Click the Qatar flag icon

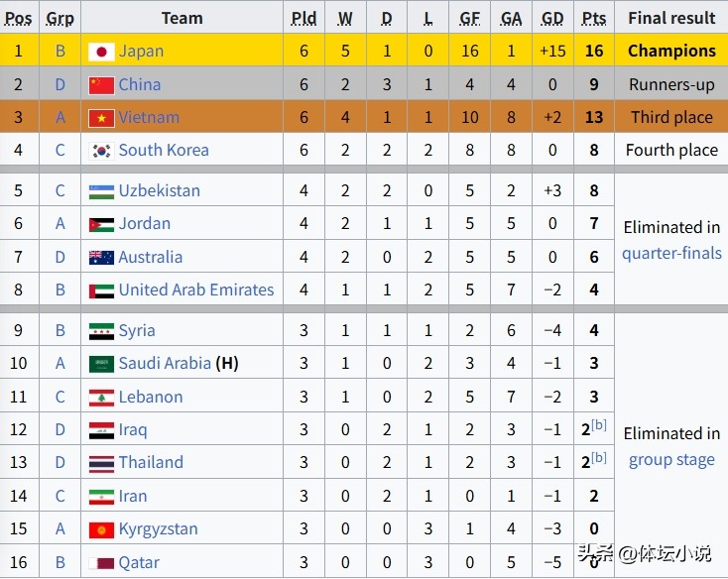point(101,563)
